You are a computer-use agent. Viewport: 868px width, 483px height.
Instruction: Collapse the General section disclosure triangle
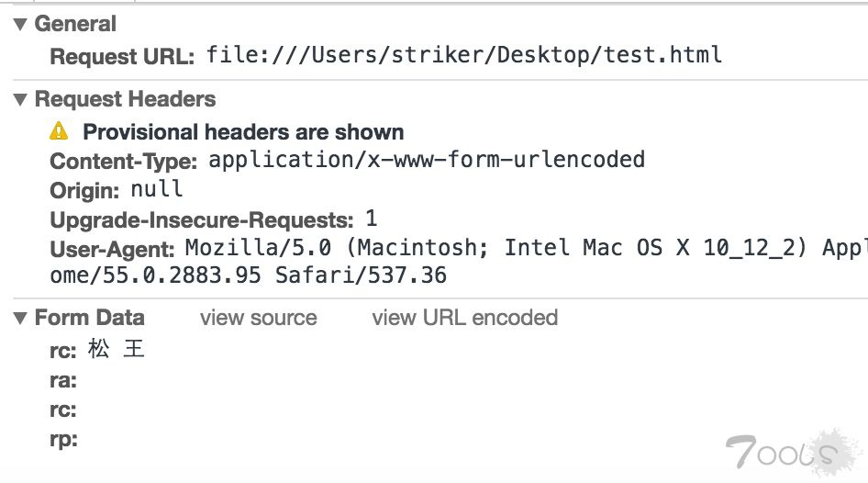pyautogui.click(x=21, y=25)
